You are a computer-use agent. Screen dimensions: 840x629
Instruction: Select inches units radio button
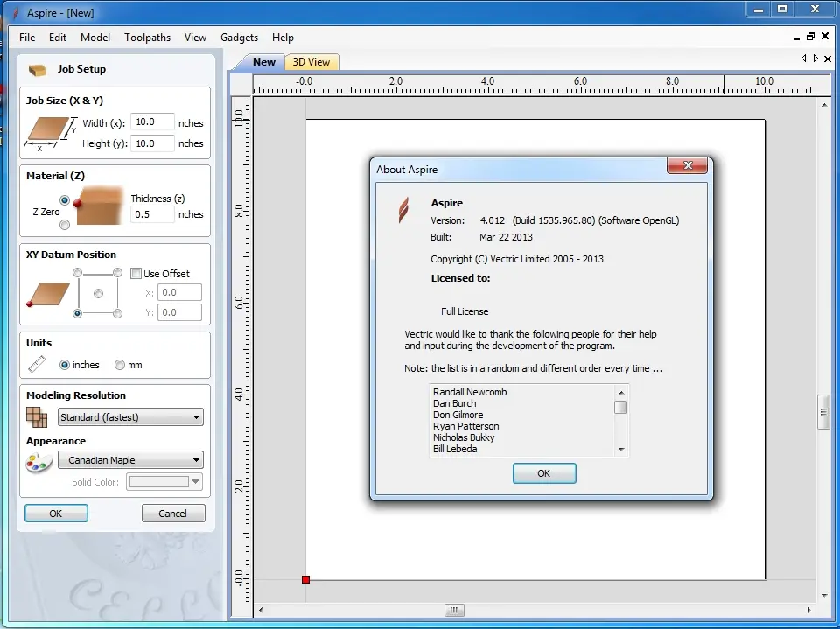pos(65,365)
